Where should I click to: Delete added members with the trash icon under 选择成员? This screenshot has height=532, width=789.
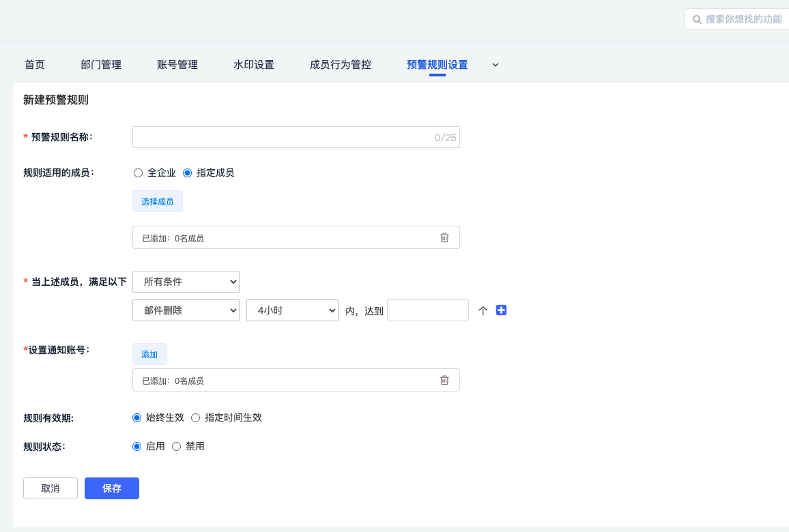point(444,237)
